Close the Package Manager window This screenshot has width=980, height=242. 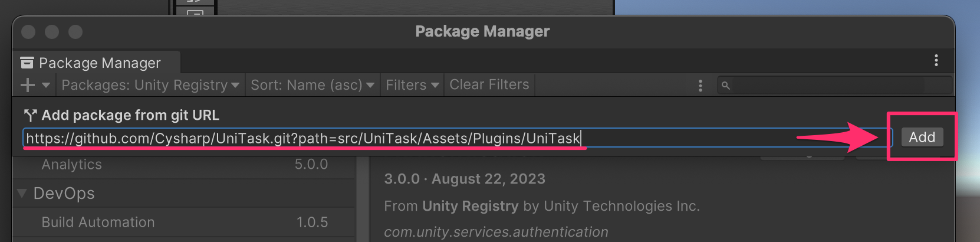[x=28, y=31]
